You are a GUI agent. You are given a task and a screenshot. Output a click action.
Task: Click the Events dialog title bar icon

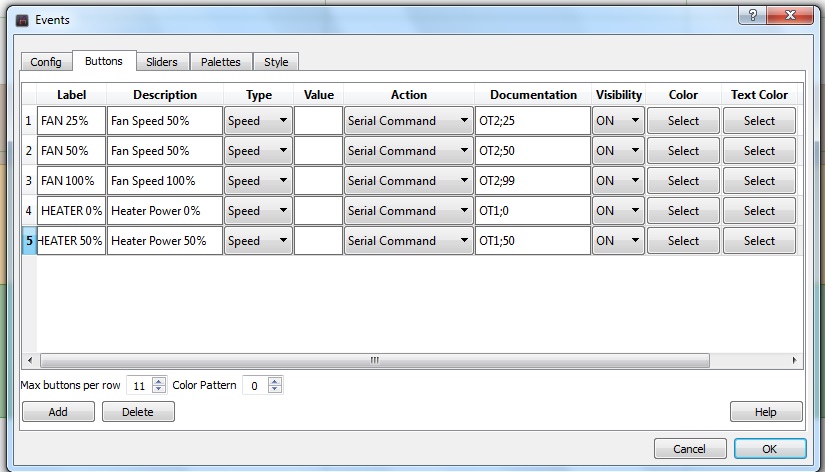(22, 19)
